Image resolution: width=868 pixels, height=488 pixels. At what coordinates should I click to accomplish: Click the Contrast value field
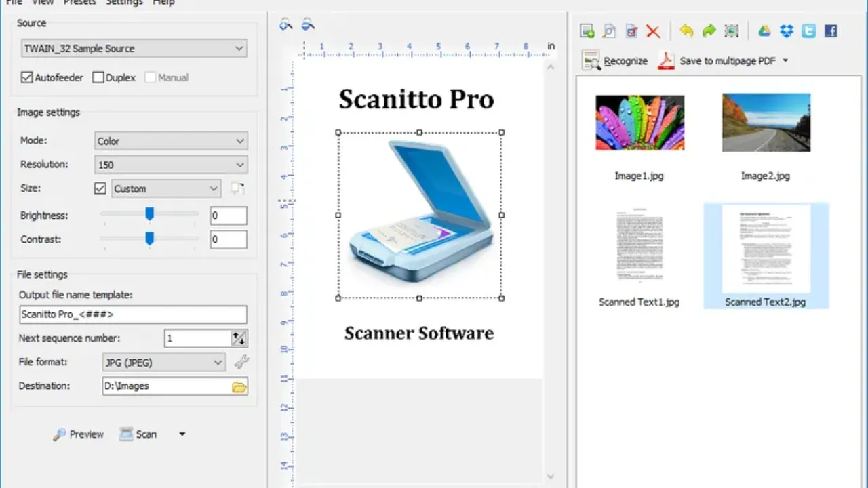[x=229, y=239]
